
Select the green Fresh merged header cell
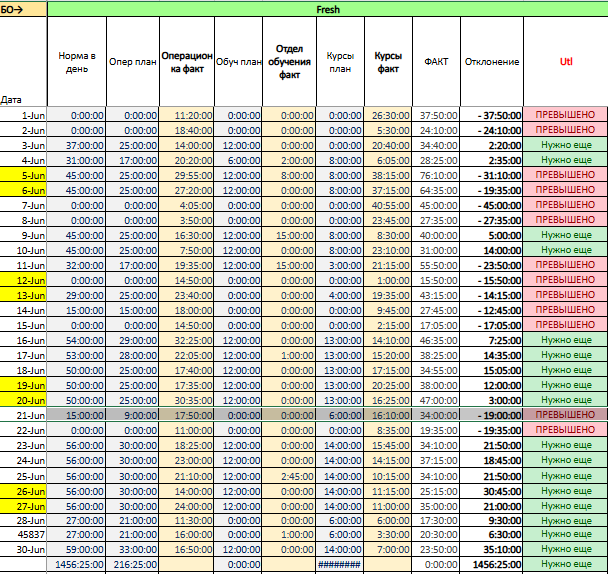coord(328,10)
